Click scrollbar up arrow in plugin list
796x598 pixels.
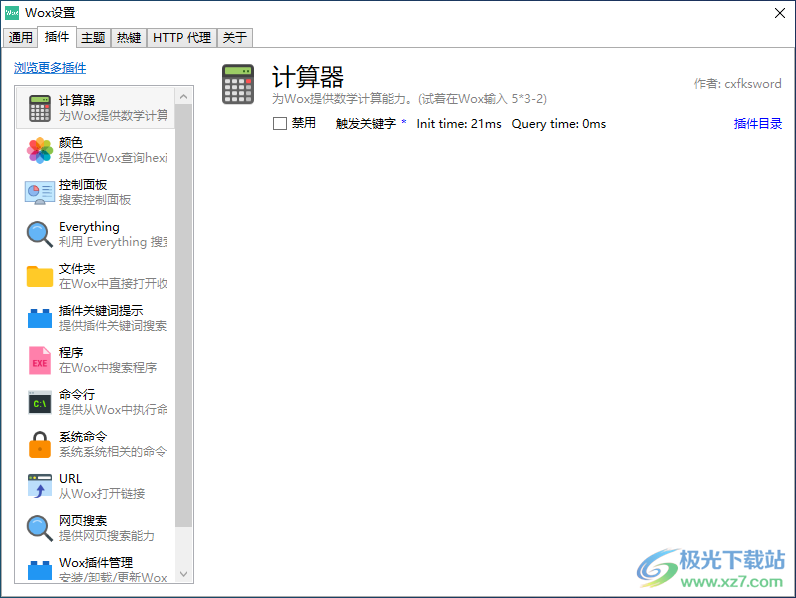183,96
